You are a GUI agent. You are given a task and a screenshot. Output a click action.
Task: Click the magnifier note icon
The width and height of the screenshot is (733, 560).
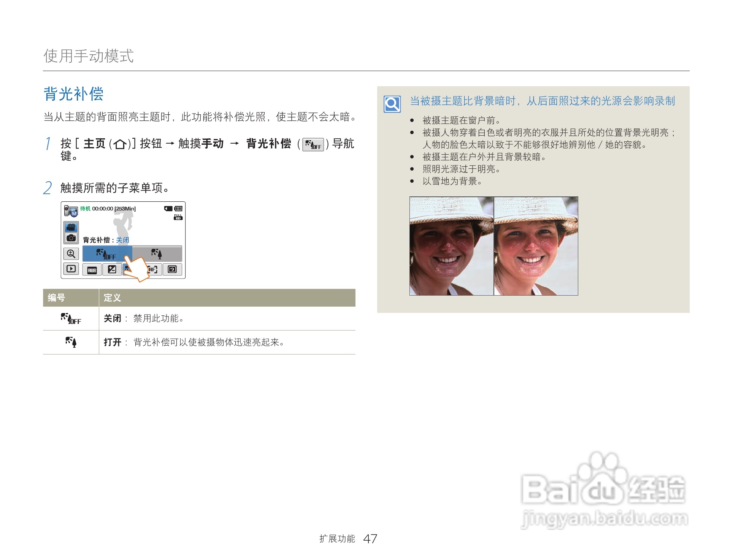click(x=392, y=104)
